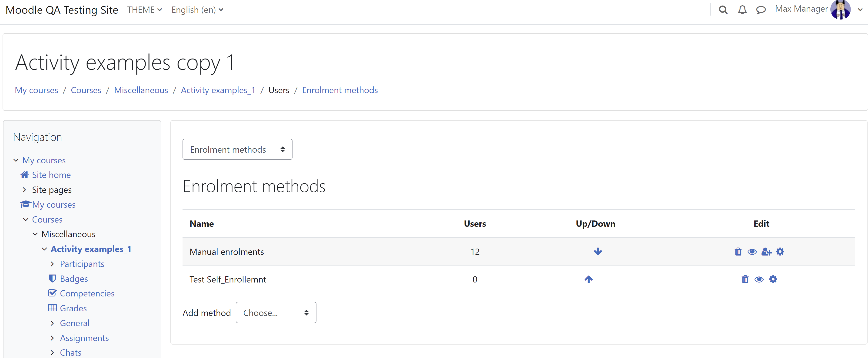Open the search icon in header
This screenshot has width=868, height=358.
click(x=723, y=10)
